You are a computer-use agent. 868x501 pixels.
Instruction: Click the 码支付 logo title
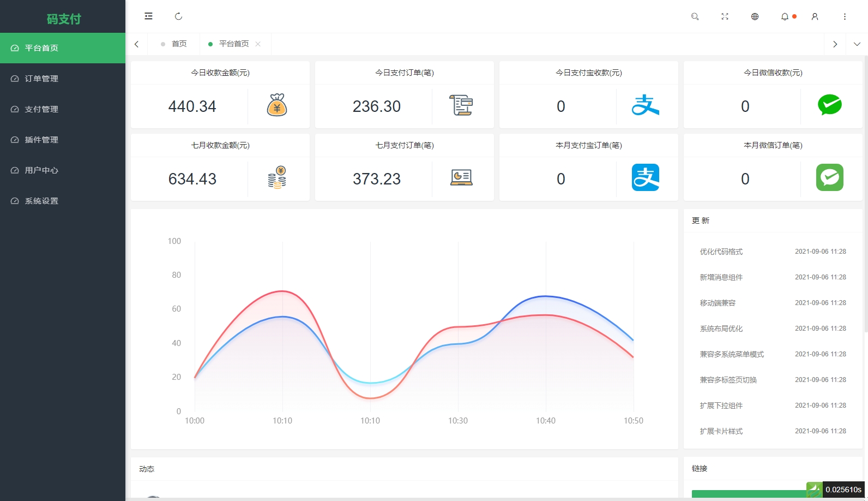click(x=63, y=19)
